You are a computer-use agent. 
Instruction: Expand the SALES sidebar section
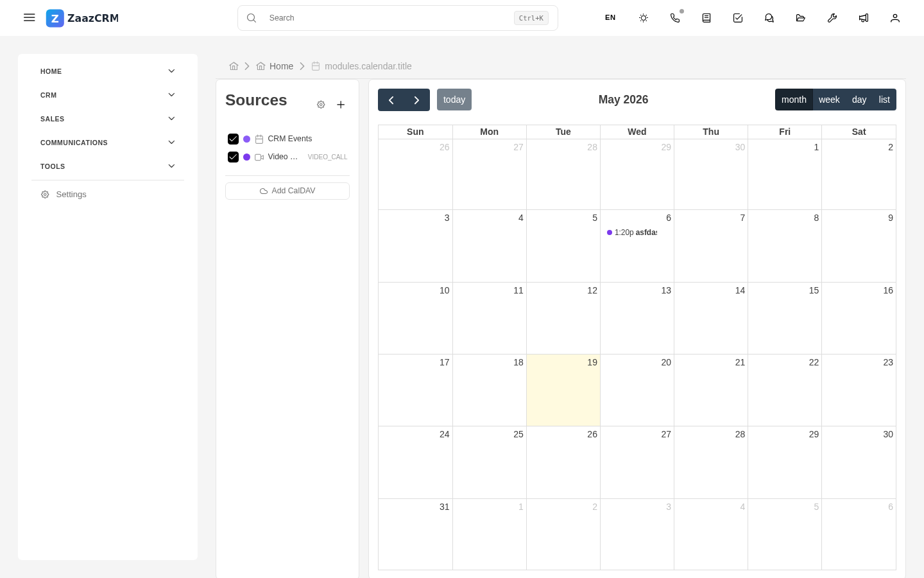(108, 119)
